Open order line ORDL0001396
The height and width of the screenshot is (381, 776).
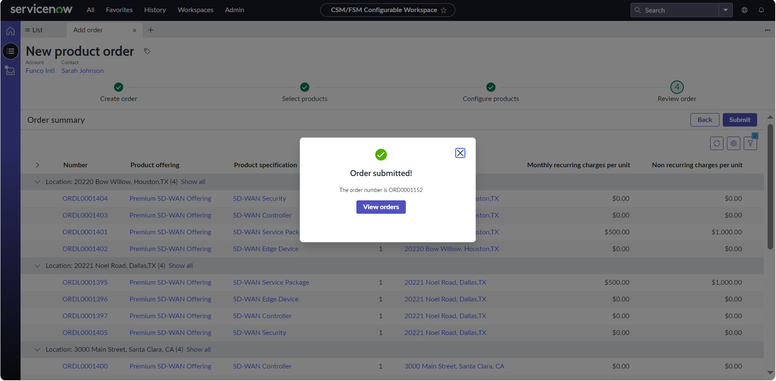tap(85, 299)
